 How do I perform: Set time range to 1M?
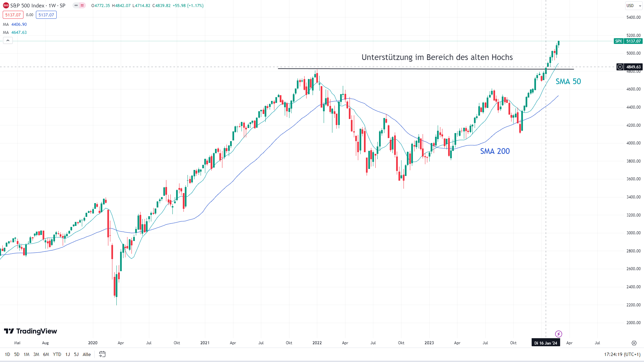coord(26,354)
